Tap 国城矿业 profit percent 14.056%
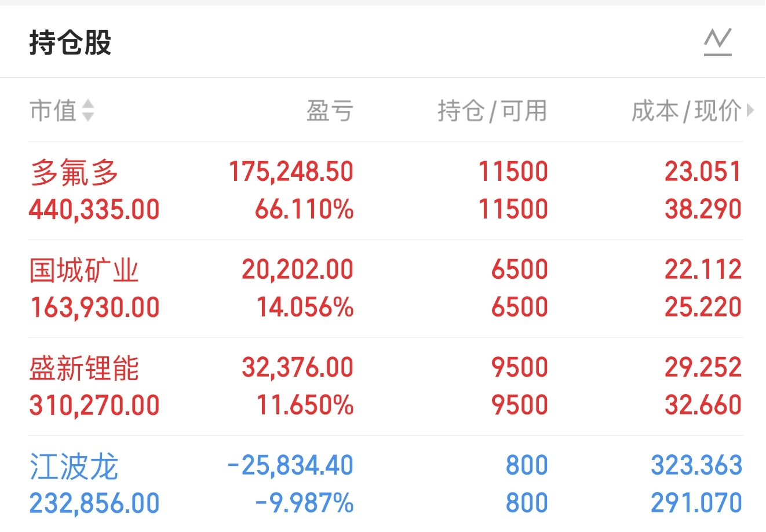Image resolution: width=766 pixels, height=532 pixels. 305,307
